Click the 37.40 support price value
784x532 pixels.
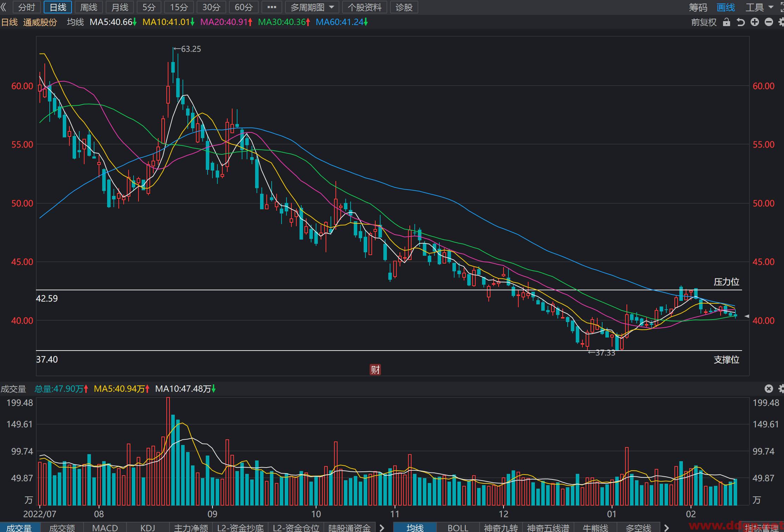pos(47,360)
